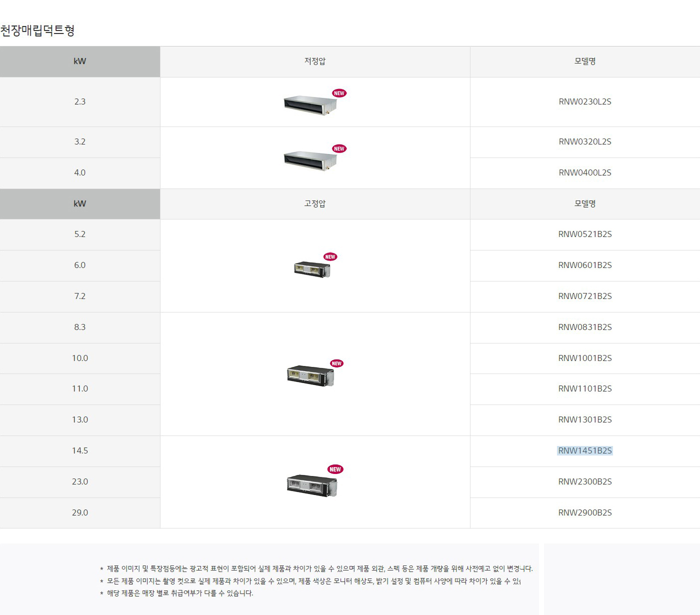The image size is (700, 615).
Task: Click the 천장매립덕트형 section title
Action: coord(37,30)
